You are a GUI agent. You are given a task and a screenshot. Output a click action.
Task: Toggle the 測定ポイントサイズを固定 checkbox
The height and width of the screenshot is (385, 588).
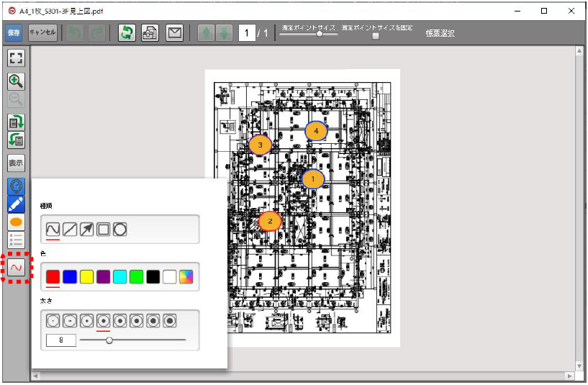375,36
